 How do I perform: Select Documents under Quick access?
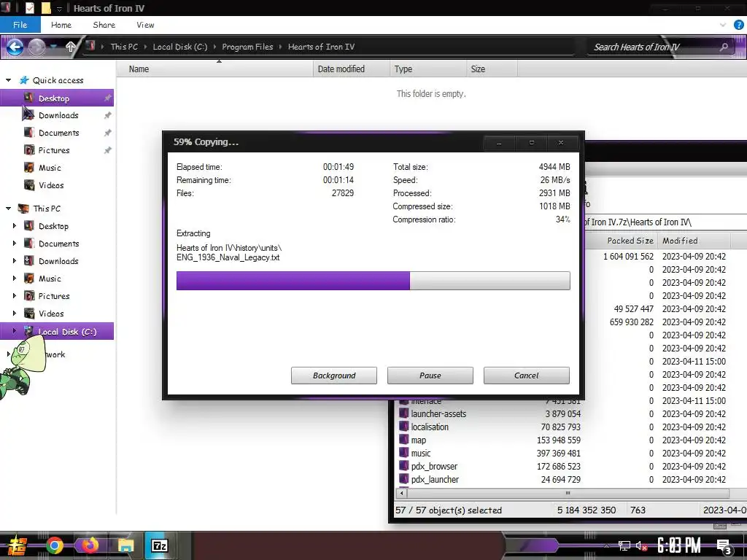pyautogui.click(x=57, y=133)
